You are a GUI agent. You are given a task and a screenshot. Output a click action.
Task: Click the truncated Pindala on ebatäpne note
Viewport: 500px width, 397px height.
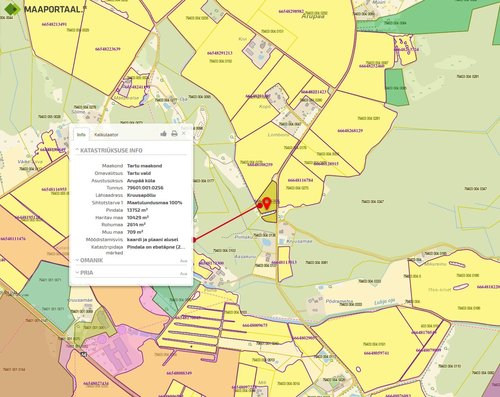(156, 247)
